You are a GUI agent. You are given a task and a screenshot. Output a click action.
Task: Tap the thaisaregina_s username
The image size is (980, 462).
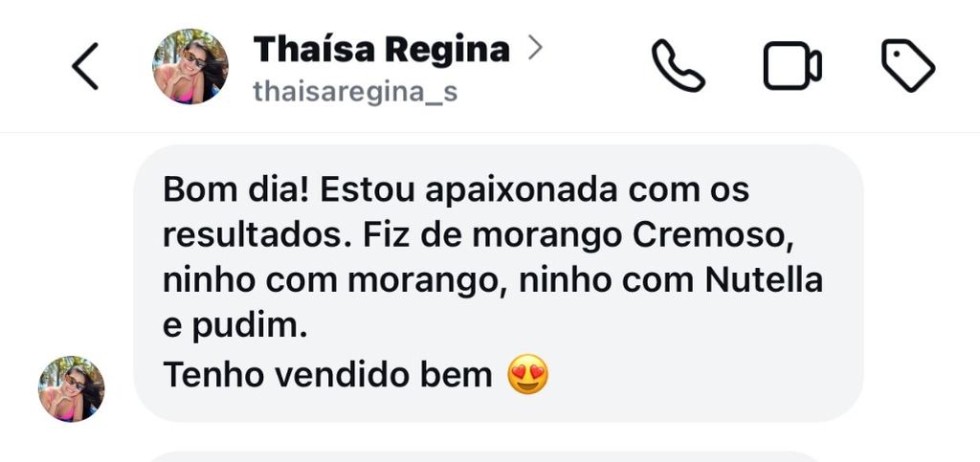point(355,93)
